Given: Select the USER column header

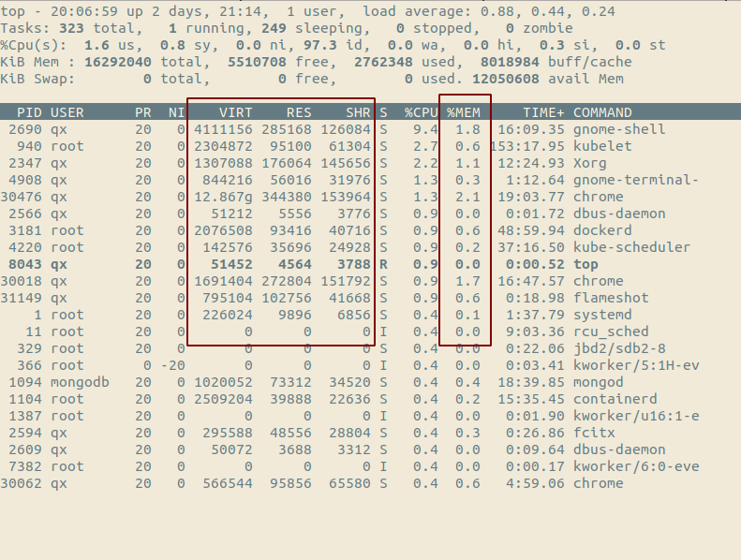Looking at the screenshot, I should coord(67,112).
